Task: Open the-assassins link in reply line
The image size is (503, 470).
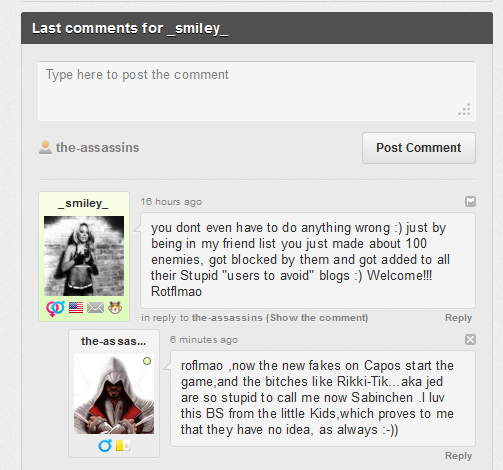Action: 227,318
